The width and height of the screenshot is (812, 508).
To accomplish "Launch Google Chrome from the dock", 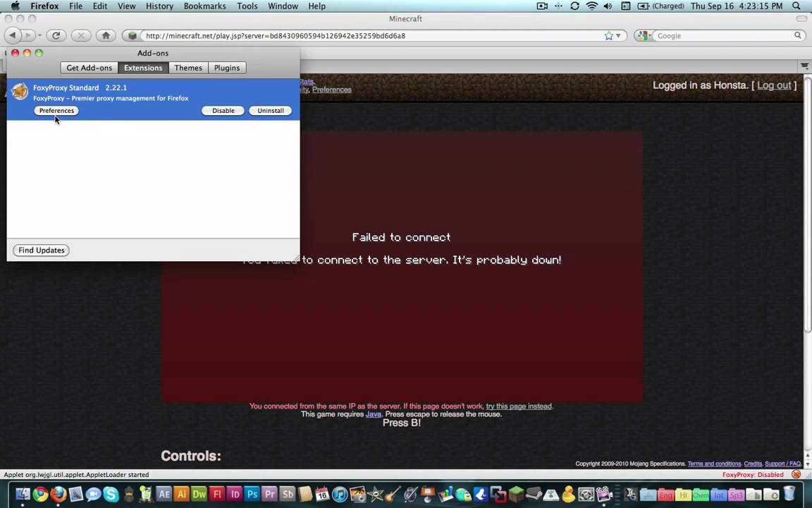I will 40,494.
